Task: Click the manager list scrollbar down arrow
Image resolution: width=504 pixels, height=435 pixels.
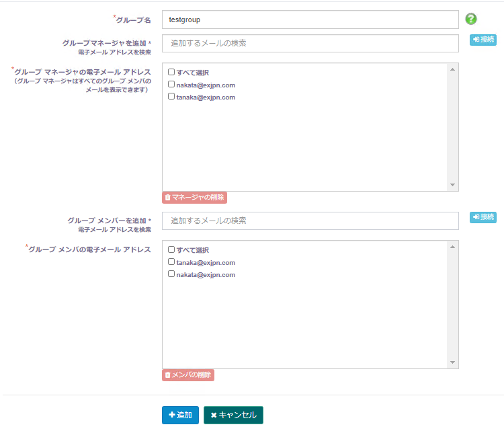Action: [452, 185]
